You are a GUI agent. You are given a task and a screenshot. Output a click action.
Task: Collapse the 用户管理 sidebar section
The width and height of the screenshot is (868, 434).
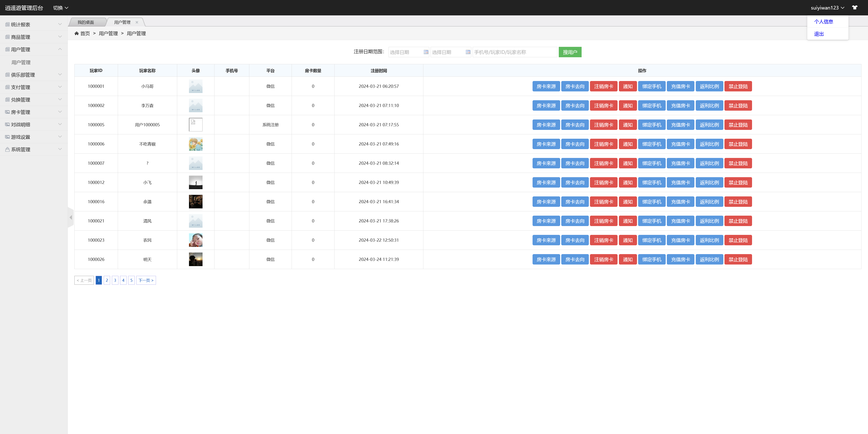(x=34, y=49)
